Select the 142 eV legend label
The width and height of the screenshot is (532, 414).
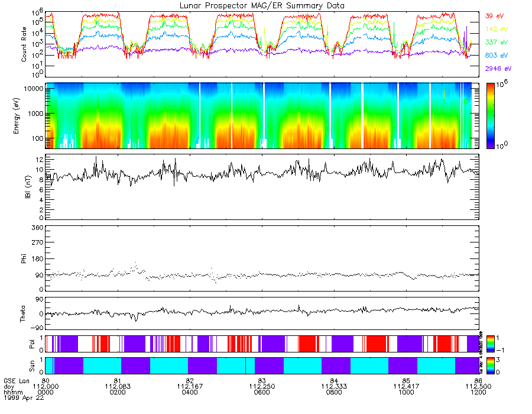(x=497, y=29)
